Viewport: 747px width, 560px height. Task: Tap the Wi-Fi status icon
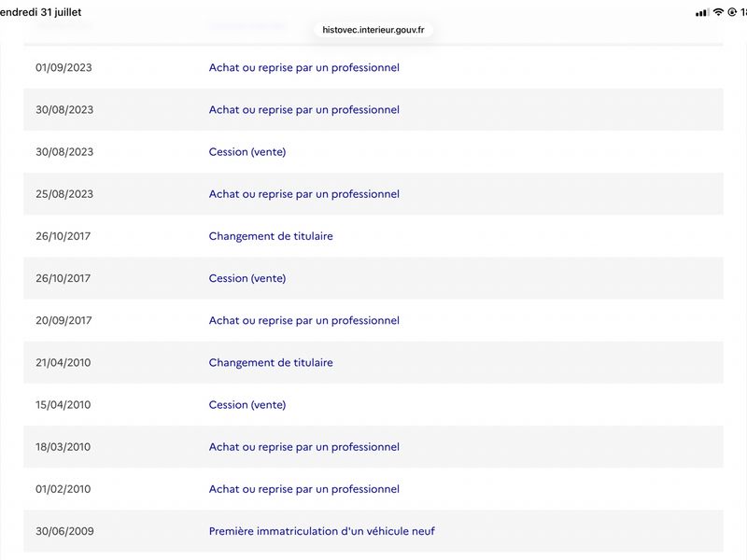point(718,12)
